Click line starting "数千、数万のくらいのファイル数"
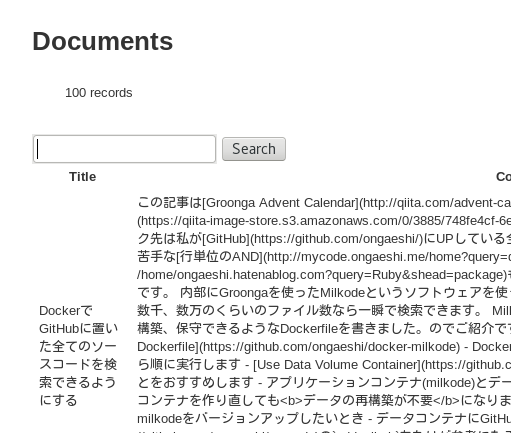 [324, 311]
